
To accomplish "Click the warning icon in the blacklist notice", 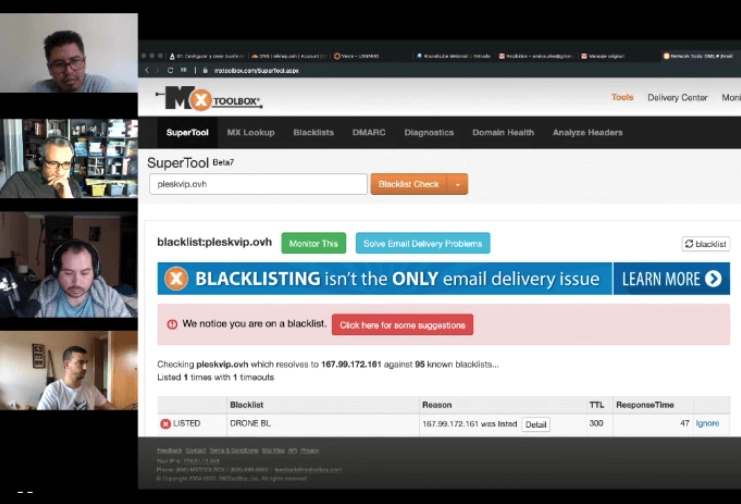I will [x=172, y=324].
